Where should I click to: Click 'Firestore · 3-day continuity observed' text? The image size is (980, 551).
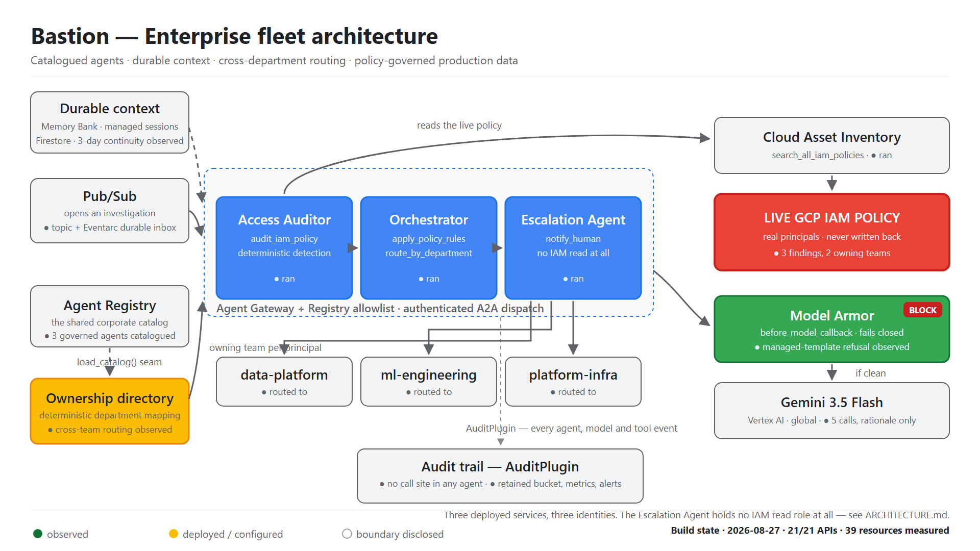click(110, 141)
